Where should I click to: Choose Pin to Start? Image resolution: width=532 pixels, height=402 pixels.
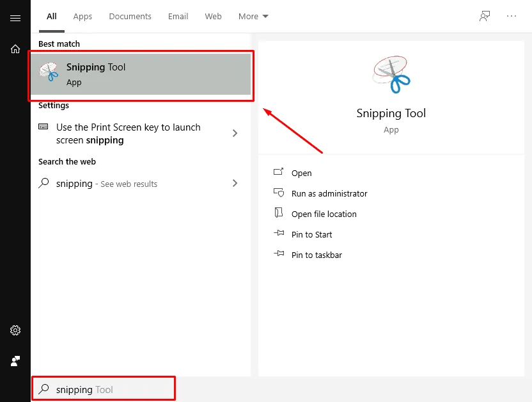coord(311,235)
